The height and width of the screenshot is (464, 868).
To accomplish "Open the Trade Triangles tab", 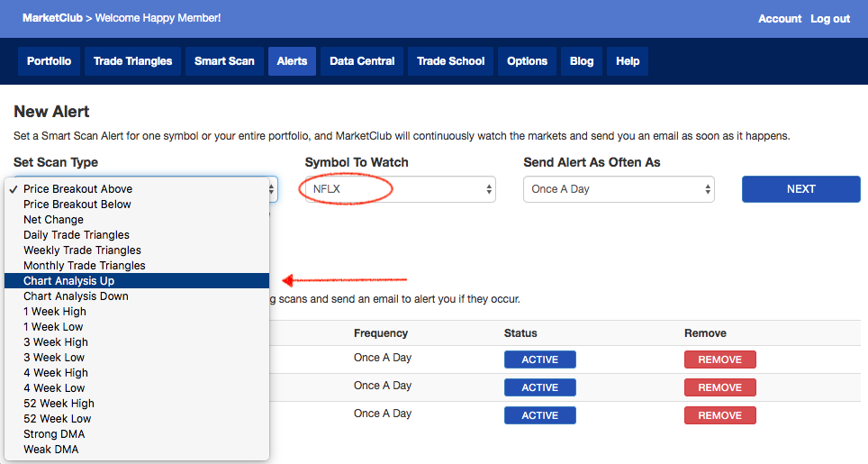I will (x=133, y=61).
